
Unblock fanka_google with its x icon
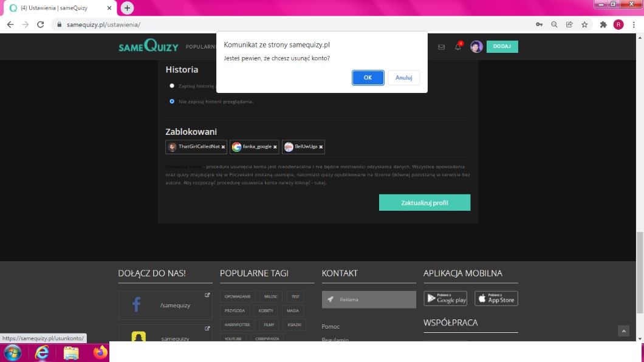[x=275, y=147]
